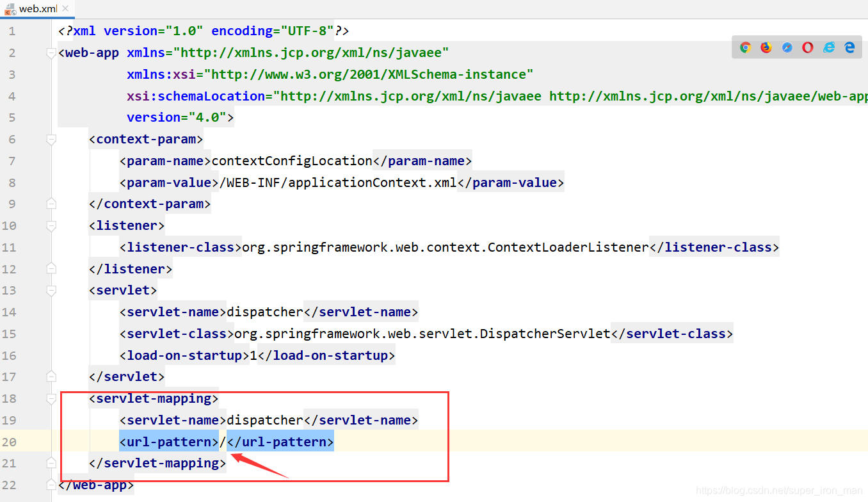Click the web.xml file type icon
Screen dimensions: 868x502
click(10, 9)
